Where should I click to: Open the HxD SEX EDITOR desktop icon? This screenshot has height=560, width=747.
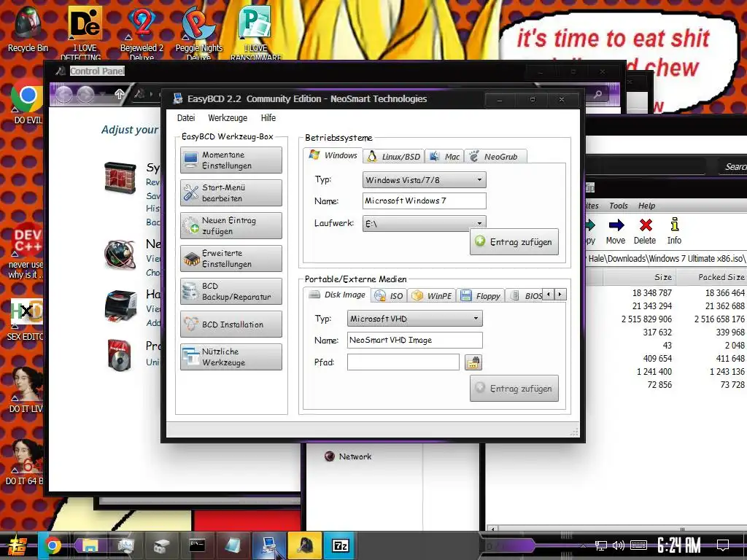[27, 319]
